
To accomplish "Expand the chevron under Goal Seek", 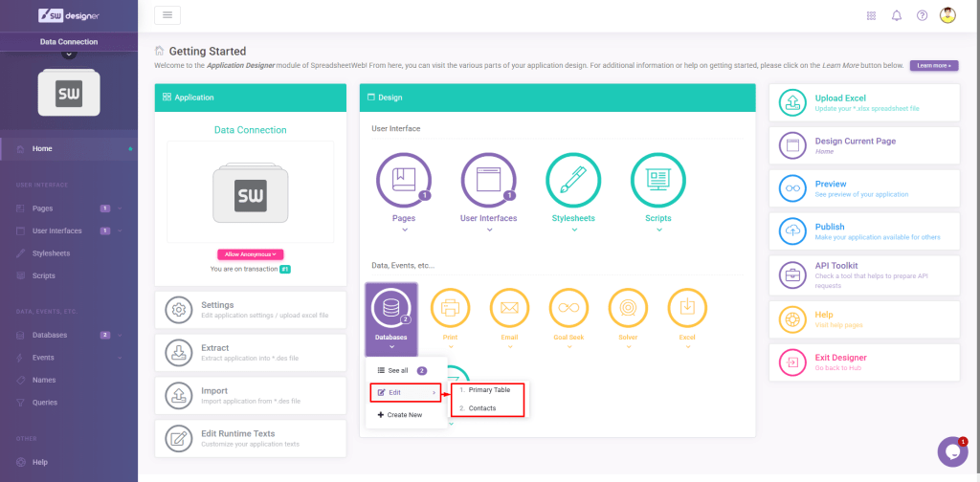I will (x=569, y=346).
